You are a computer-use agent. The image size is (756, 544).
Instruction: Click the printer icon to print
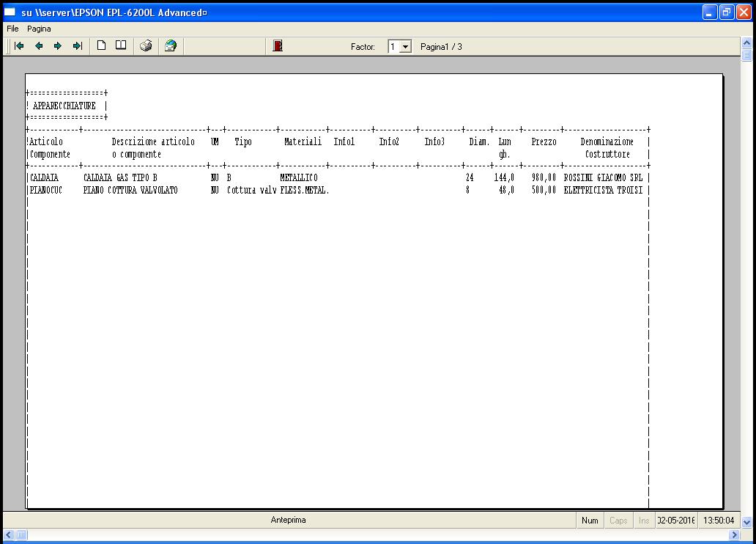pyautogui.click(x=146, y=46)
